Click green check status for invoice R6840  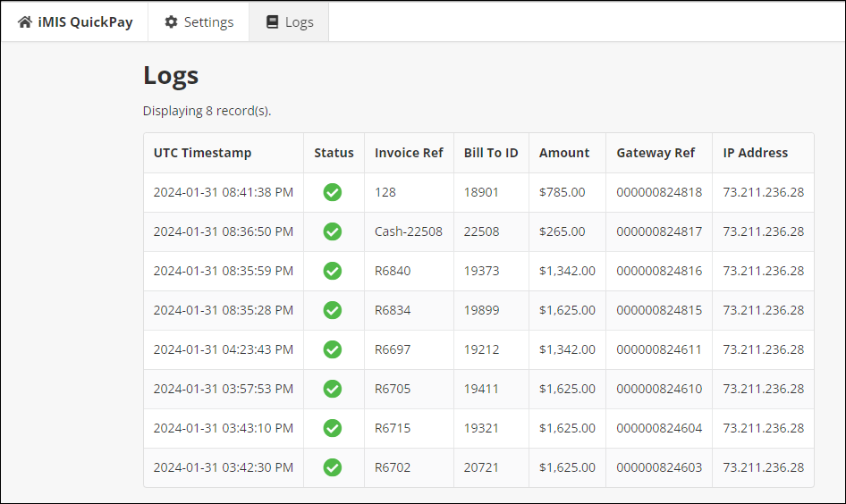(333, 271)
